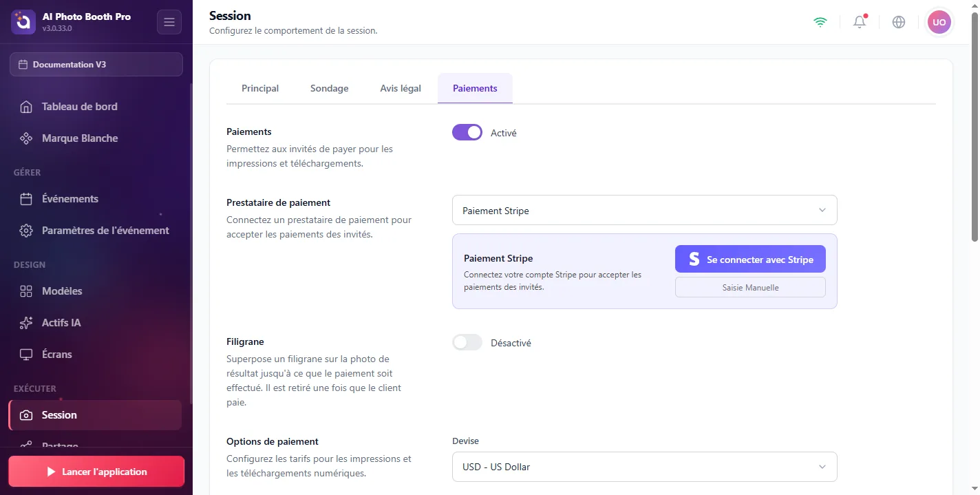Image resolution: width=980 pixels, height=495 pixels.
Task: Click the Session camera icon
Action: (x=26, y=415)
